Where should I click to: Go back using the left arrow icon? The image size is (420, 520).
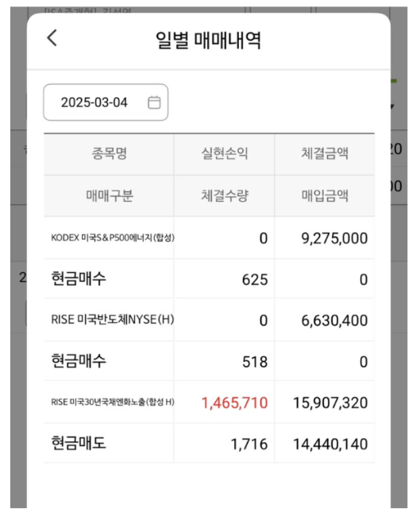click(x=52, y=38)
